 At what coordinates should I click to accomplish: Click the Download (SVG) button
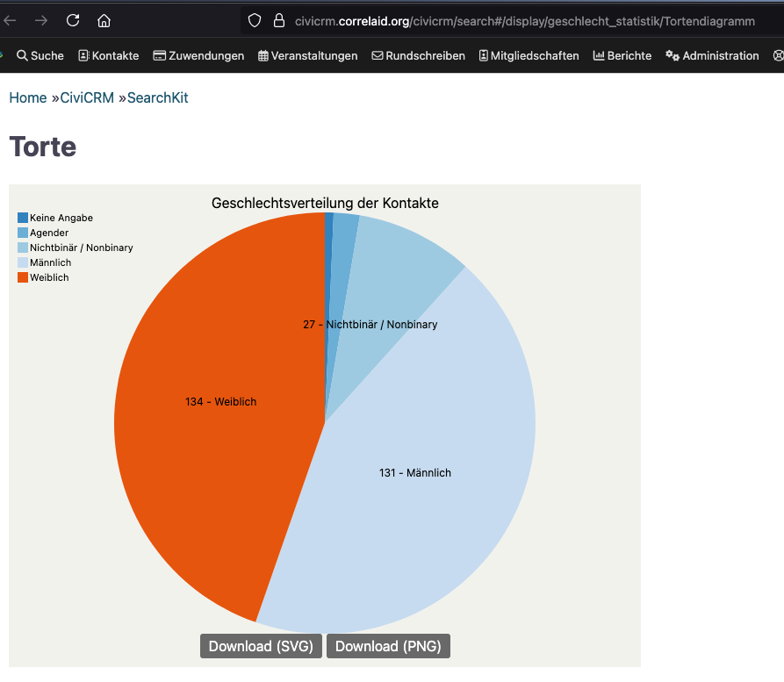261,645
